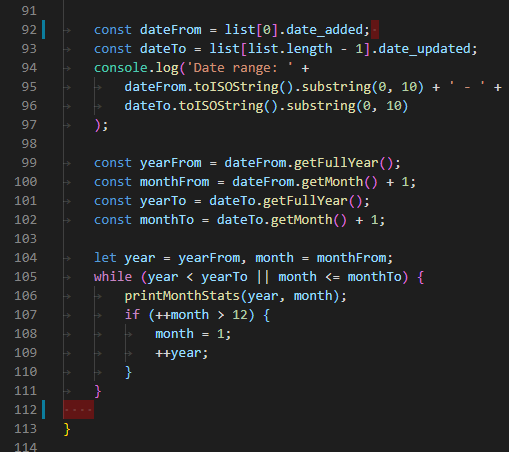The height and width of the screenshot is (452, 509).
Task: Click the monthTo variable declaration on line 102
Action: [167, 220]
